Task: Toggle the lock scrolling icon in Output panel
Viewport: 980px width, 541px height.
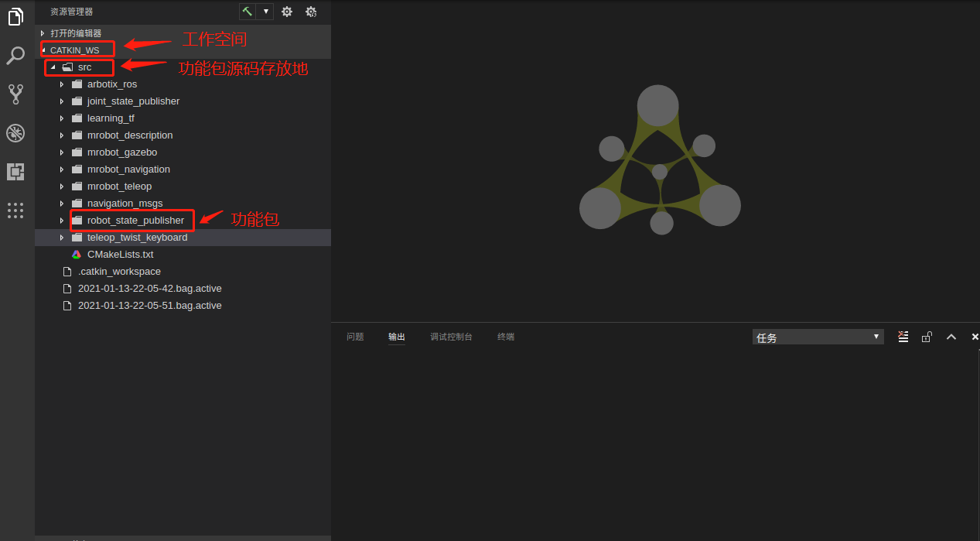Action: pos(926,337)
